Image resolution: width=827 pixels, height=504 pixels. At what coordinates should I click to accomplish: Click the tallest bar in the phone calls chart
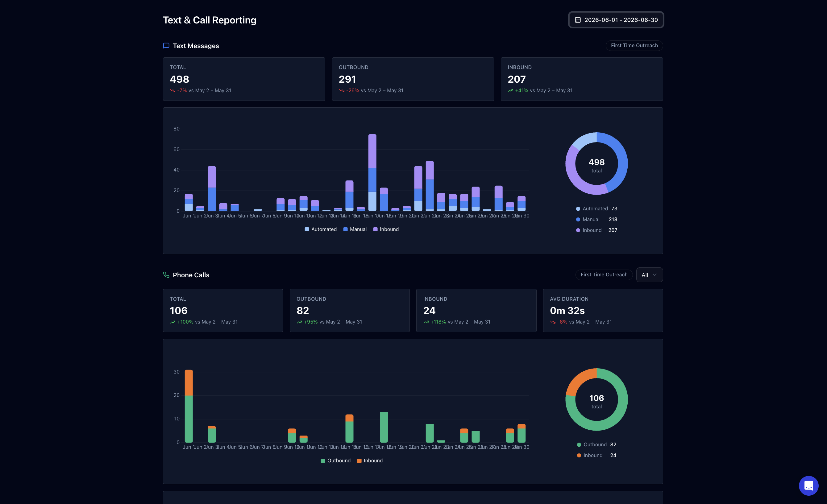click(189, 406)
